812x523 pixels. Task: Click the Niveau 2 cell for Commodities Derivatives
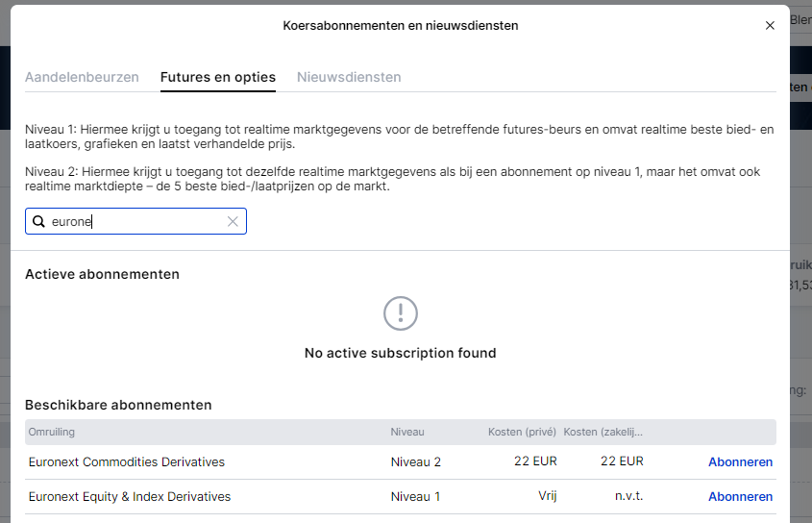tap(416, 462)
